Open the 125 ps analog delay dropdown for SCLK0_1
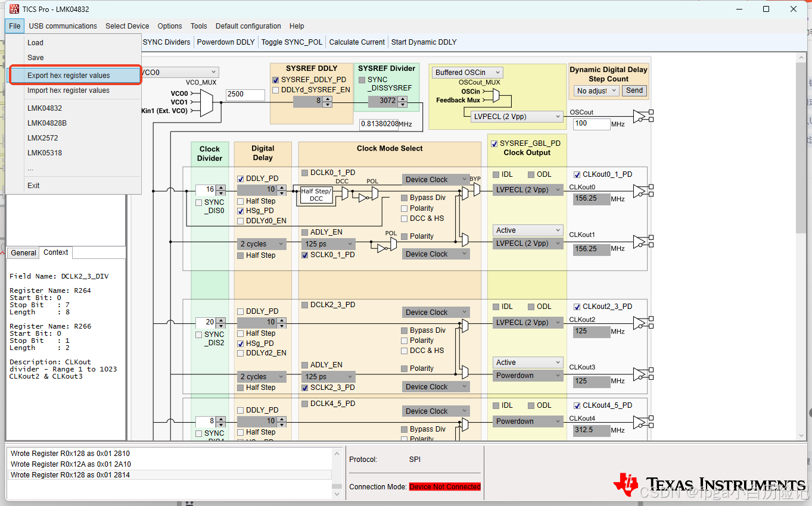The height and width of the screenshot is (506, 812). [x=329, y=244]
